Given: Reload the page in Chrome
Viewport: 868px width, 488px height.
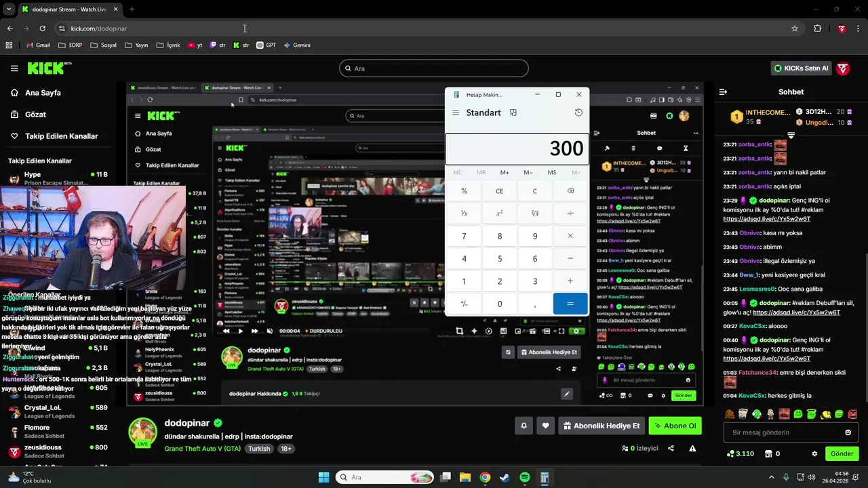Looking at the screenshot, I should click(x=42, y=28).
